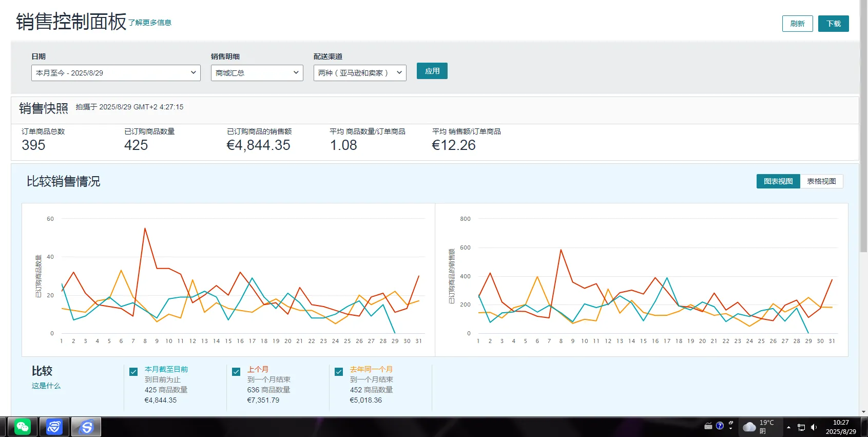Click the 应用 apply button

(432, 71)
